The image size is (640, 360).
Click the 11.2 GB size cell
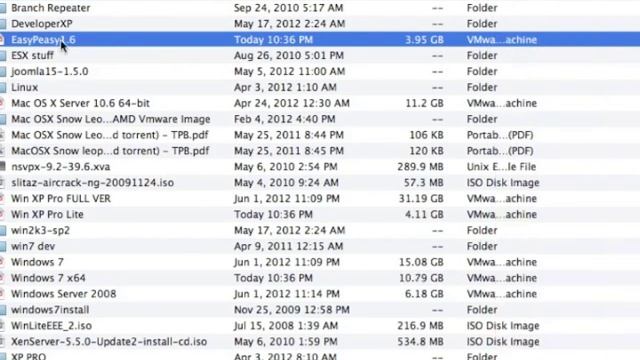pyautogui.click(x=424, y=103)
